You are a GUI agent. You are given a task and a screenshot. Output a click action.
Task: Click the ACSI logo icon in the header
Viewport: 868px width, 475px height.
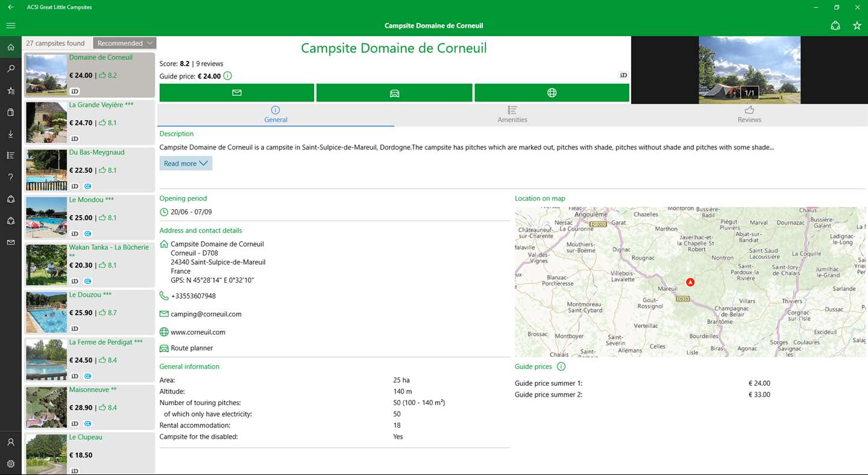coord(835,26)
